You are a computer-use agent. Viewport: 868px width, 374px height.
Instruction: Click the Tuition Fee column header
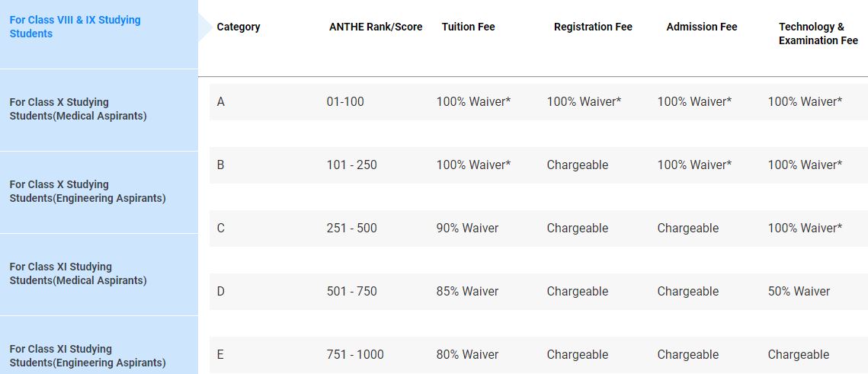point(468,27)
